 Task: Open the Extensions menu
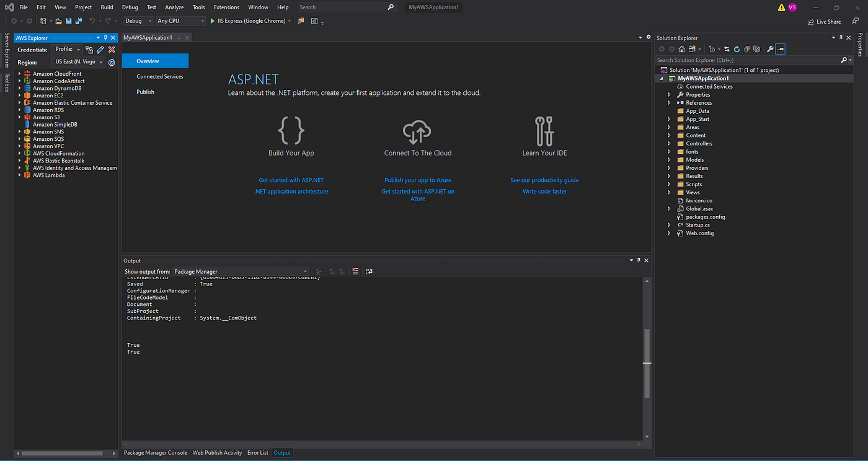coord(226,7)
